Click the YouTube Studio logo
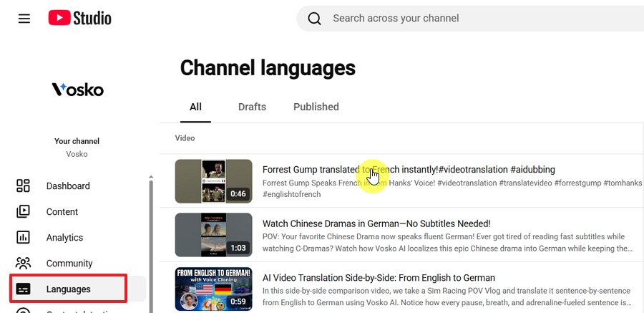 [x=79, y=18]
